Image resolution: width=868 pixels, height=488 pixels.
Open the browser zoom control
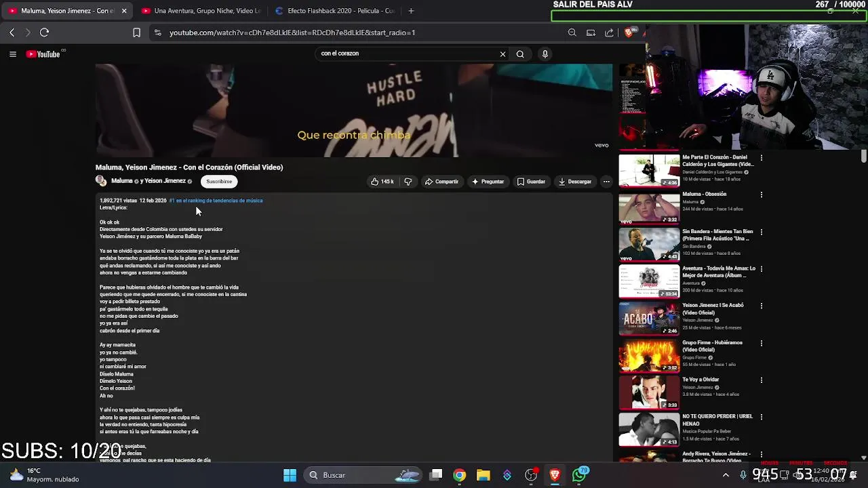[572, 33]
